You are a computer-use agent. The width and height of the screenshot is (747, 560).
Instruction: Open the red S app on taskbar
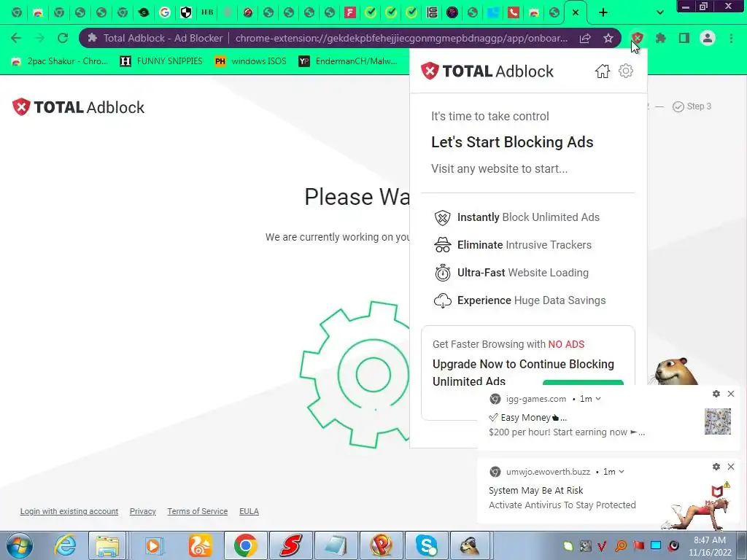tap(291, 545)
